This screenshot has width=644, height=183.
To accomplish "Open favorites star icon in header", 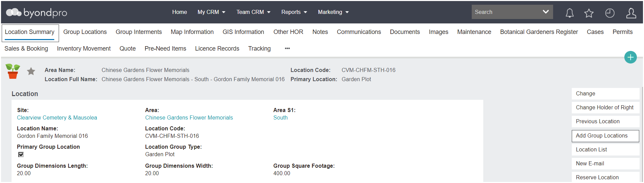I will [x=589, y=13].
